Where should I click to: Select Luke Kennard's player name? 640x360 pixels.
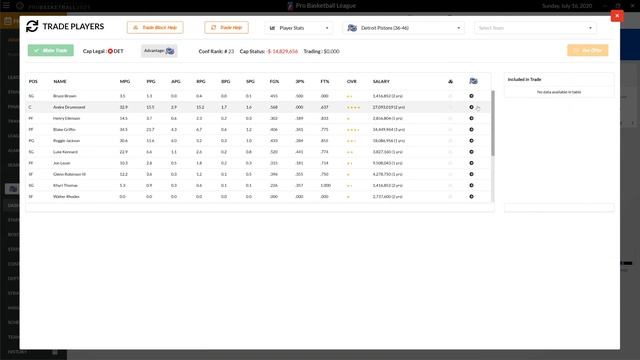(65, 152)
